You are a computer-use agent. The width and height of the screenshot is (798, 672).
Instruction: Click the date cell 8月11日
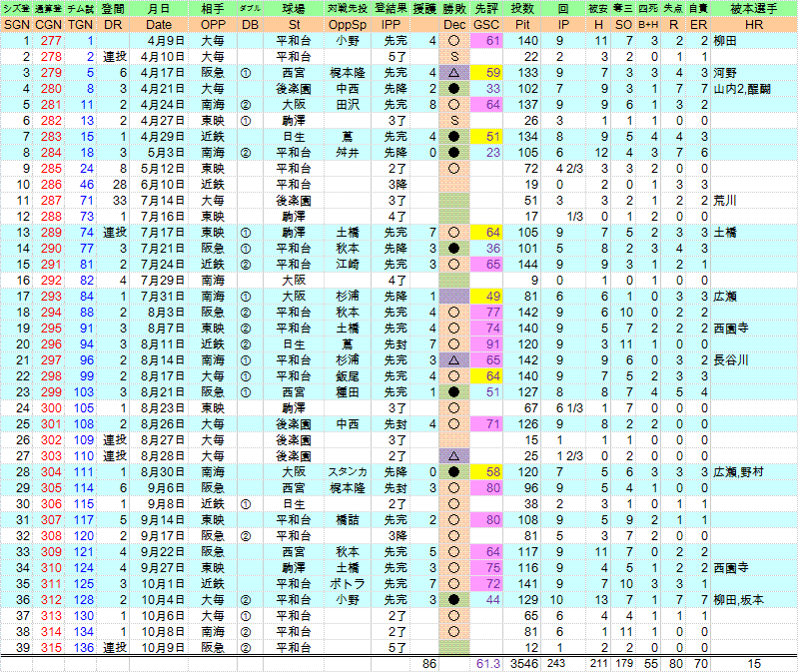pos(163,343)
